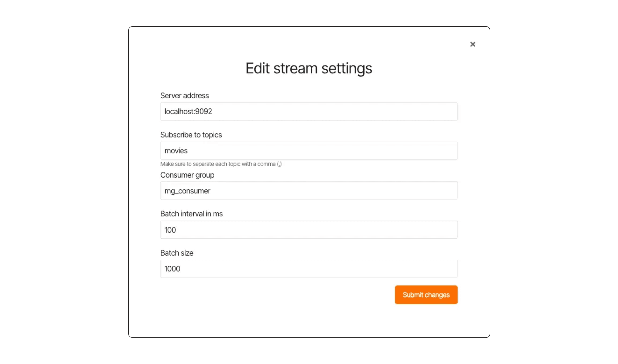Image resolution: width=618 pixels, height=364 pixels.
Task: Focus the Server address input field
Action: click(x=309, y=111)
